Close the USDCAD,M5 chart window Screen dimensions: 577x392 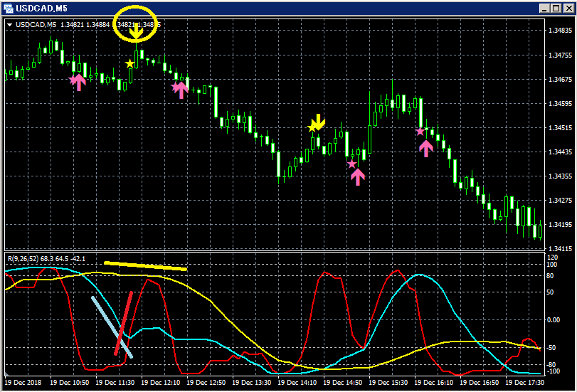[x=568, y=8]
